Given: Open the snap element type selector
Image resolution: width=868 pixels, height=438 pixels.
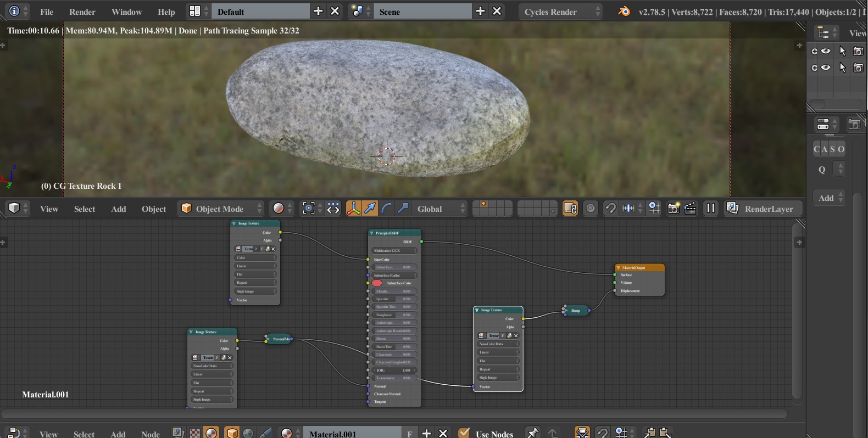Looking at the screenshot, I should 631,208.
